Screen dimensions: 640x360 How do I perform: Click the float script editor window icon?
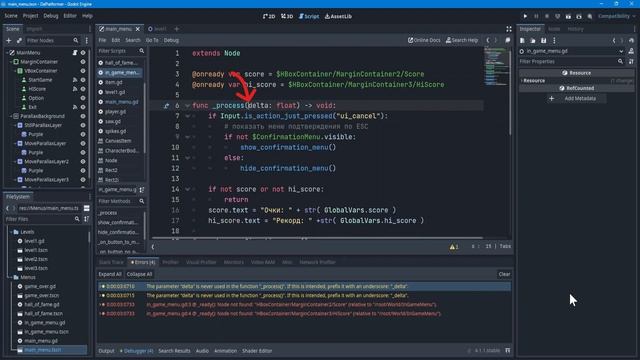tap(507, 40)
